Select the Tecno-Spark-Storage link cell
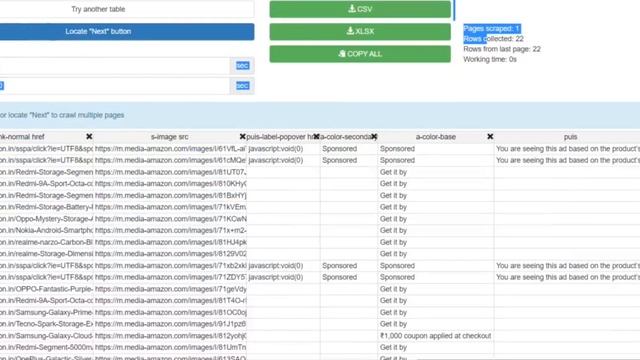 point(47,324)
